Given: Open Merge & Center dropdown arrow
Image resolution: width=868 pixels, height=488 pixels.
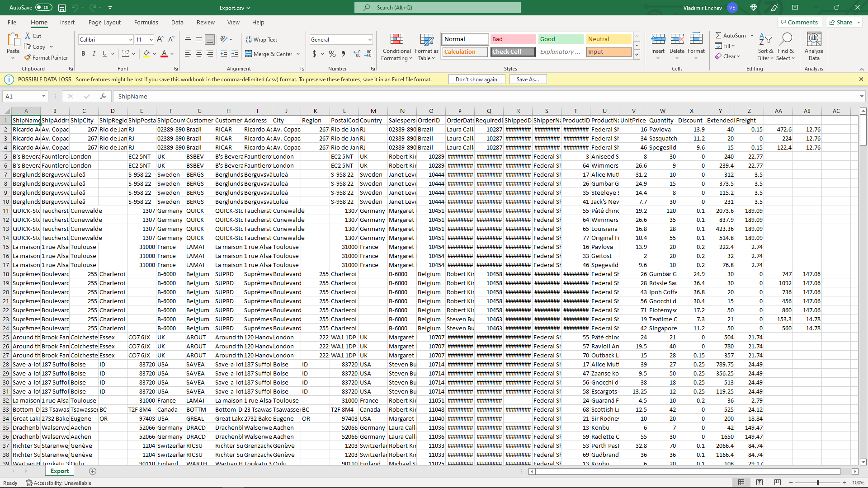Looking at the screenshot, I should click(298, 54).
